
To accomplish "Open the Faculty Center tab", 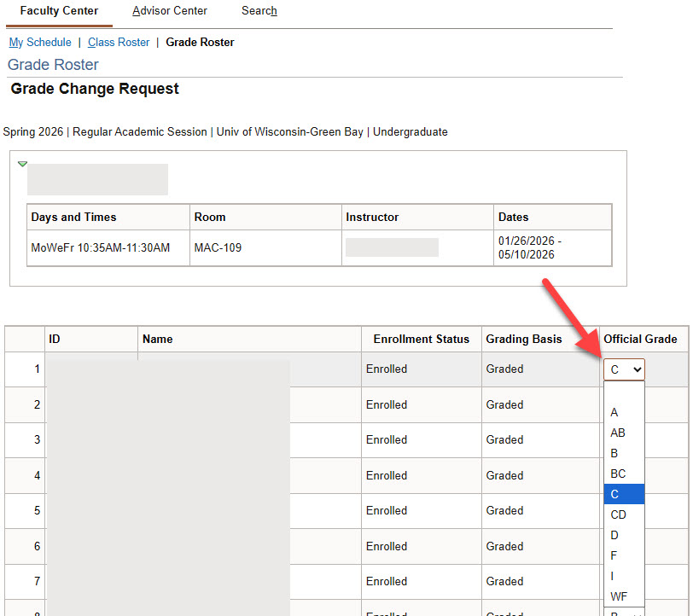I will (59, 11).
